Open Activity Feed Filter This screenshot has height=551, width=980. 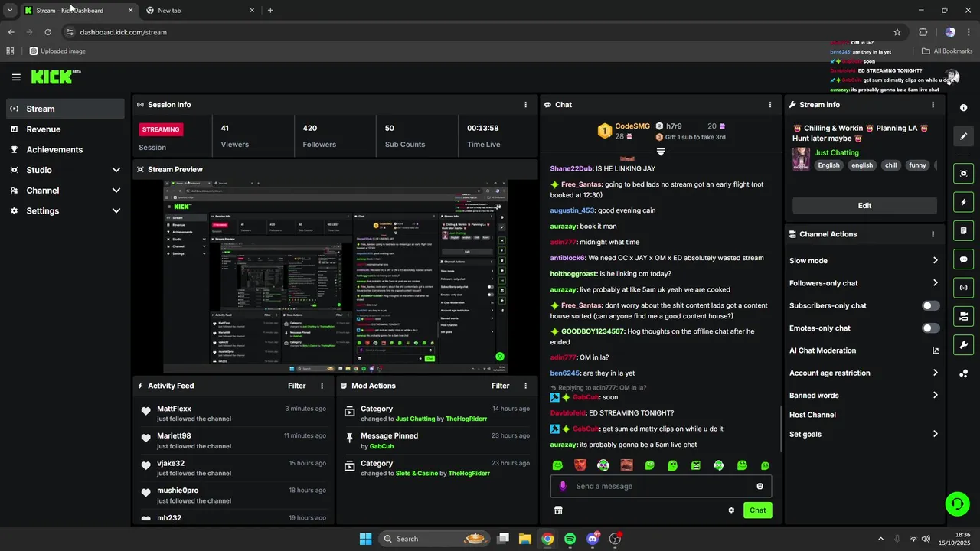[296, 386]
